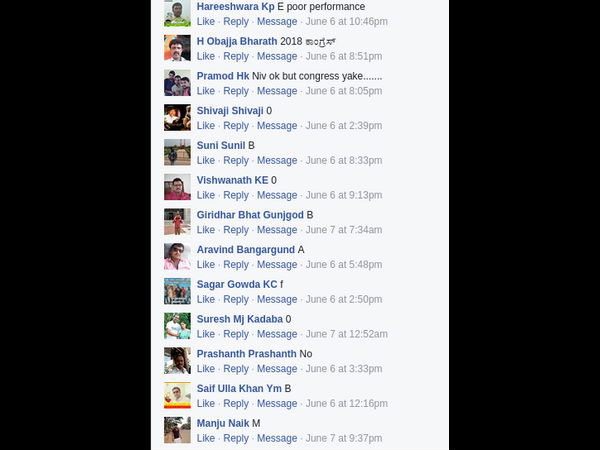
Task: Open the June 6 at 10:46pm timestamp
Action: pyautogui.click(x=346, y=21)
